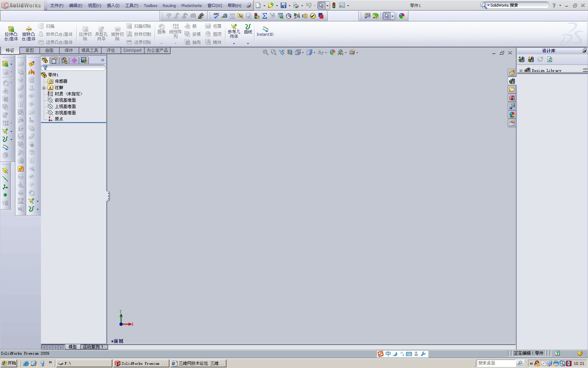Switch to the 草图 sketch tab
Image resolution: width=588 pixels, height=368 pixels.
click(29, 50)
